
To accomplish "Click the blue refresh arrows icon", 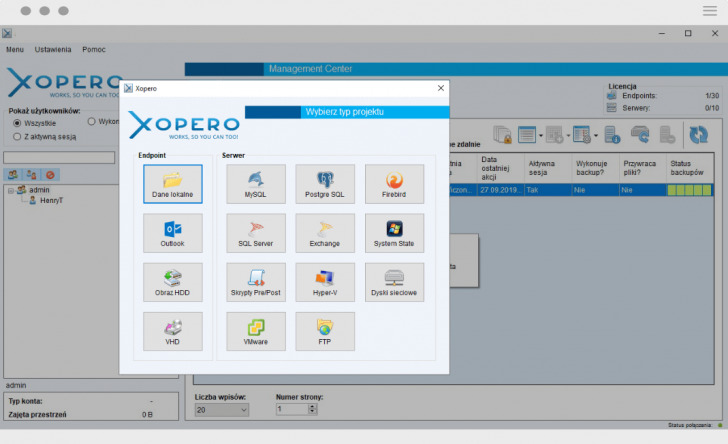I will pos(696,134).
